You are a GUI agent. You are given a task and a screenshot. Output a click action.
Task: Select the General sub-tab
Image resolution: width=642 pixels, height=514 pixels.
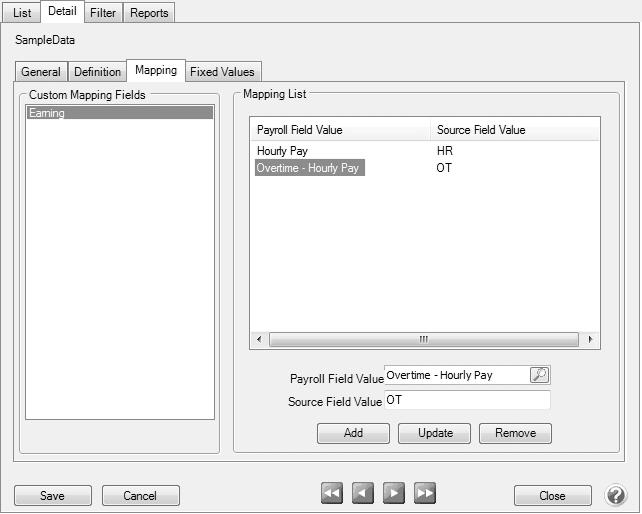[x=41, y=72]
